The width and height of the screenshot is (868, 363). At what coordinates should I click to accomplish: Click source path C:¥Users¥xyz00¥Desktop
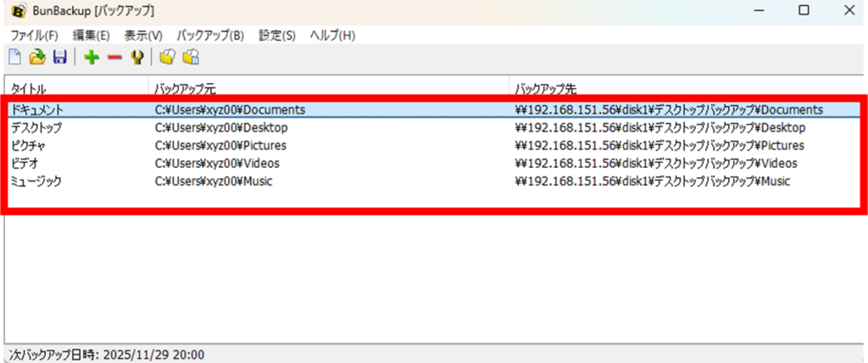221,128
